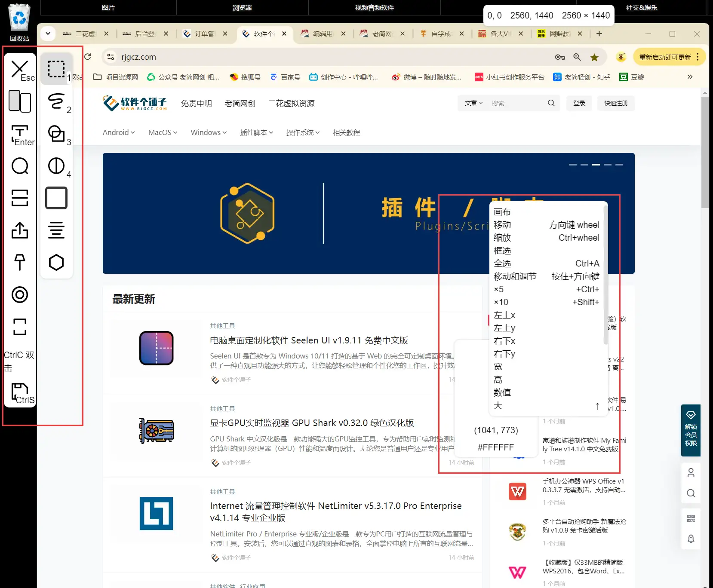Click the notification bell in the side panel
Image resolution: width=713 pixels, height=588 pixels.
click(x=691, y=539)
